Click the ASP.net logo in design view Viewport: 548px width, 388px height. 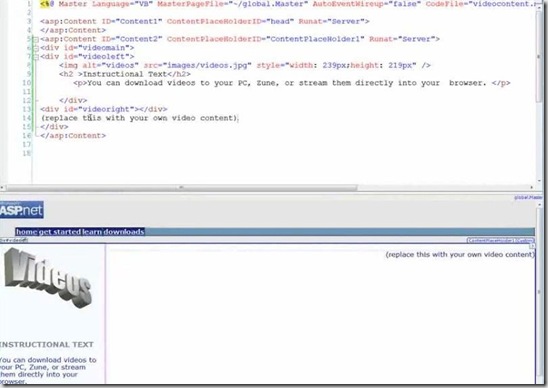point(22,210)
